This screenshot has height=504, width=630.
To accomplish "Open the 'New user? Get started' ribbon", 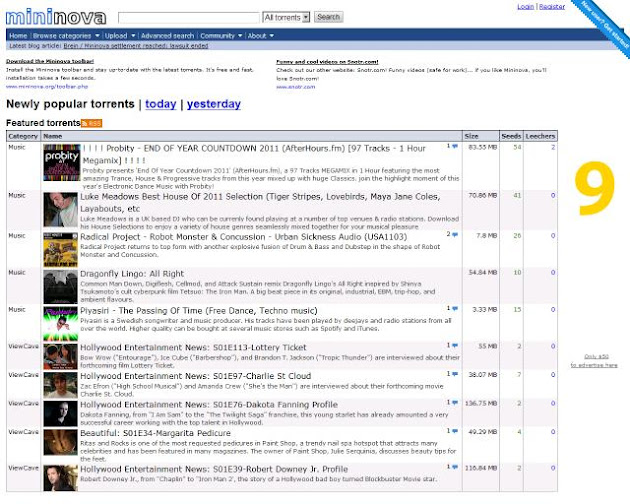I will pos(604,25).
